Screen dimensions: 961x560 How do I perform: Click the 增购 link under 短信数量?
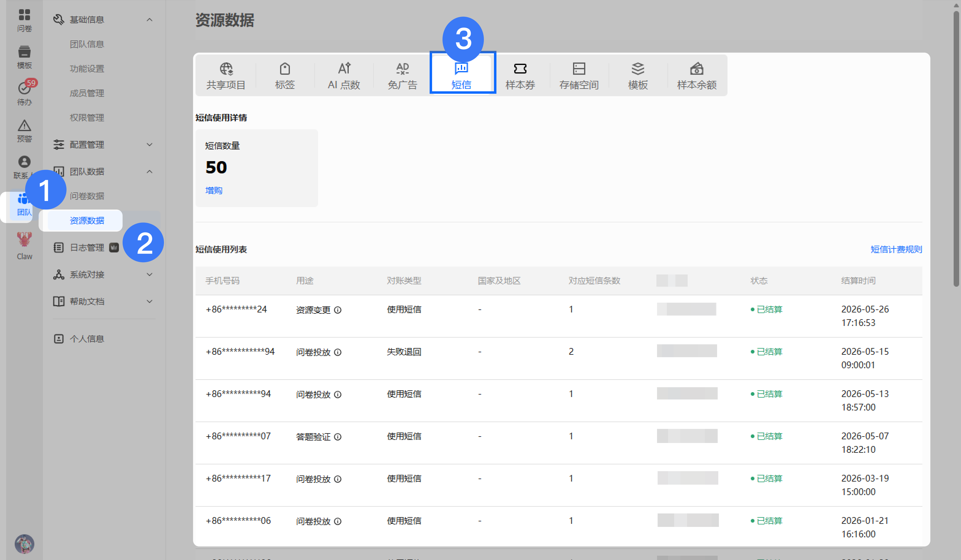coord(214,190)
